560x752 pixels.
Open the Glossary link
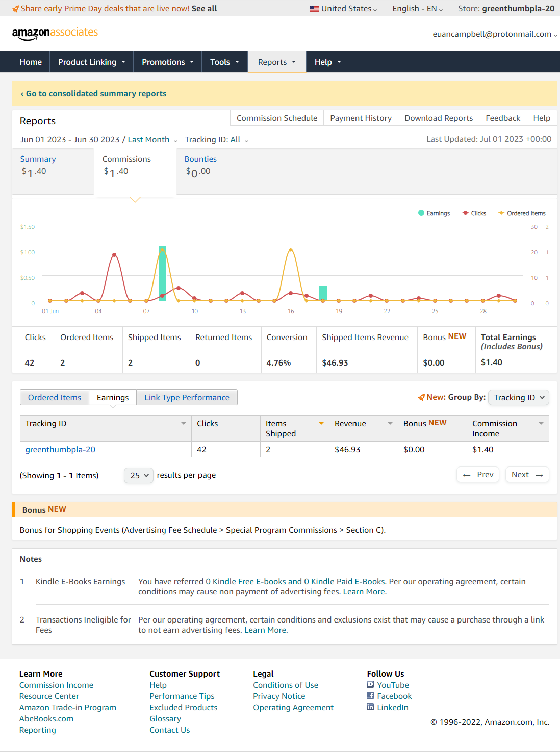(x=165, y=718)
